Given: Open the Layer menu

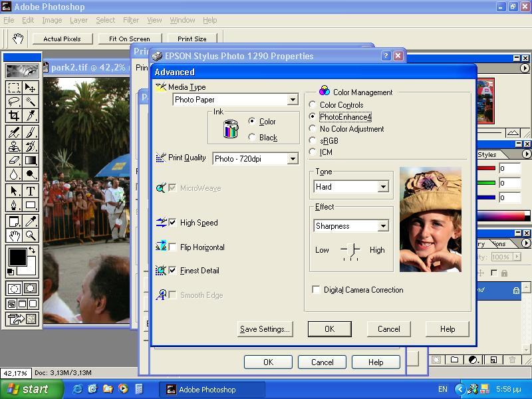Looking at the screenshot, I should click(x=78, y=20).
